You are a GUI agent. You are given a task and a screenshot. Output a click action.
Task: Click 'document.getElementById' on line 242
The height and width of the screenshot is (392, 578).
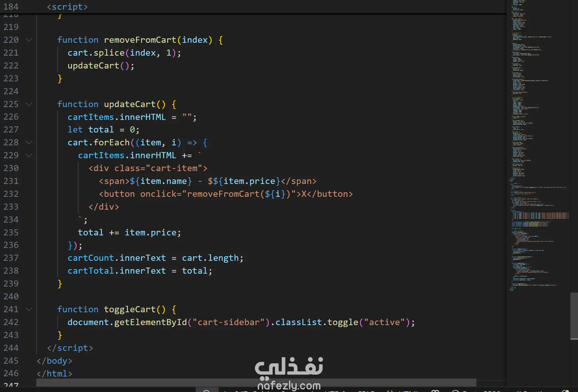127,322
